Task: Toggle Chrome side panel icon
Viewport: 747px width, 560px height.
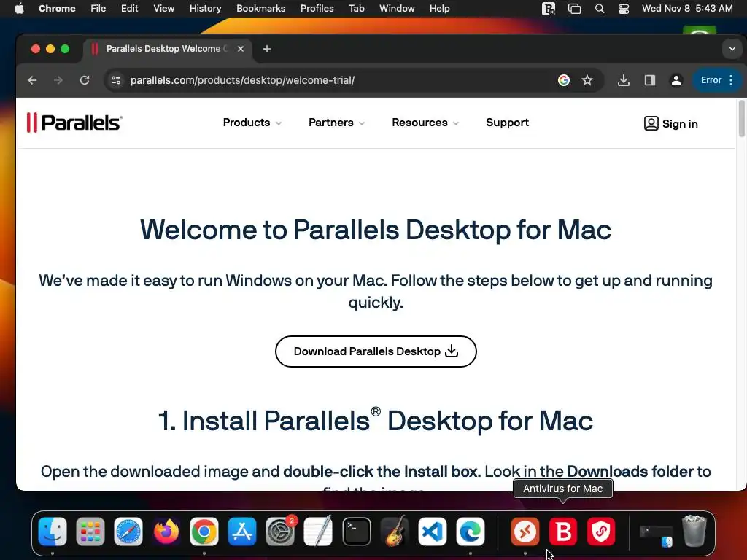Action: pos(650,80)
